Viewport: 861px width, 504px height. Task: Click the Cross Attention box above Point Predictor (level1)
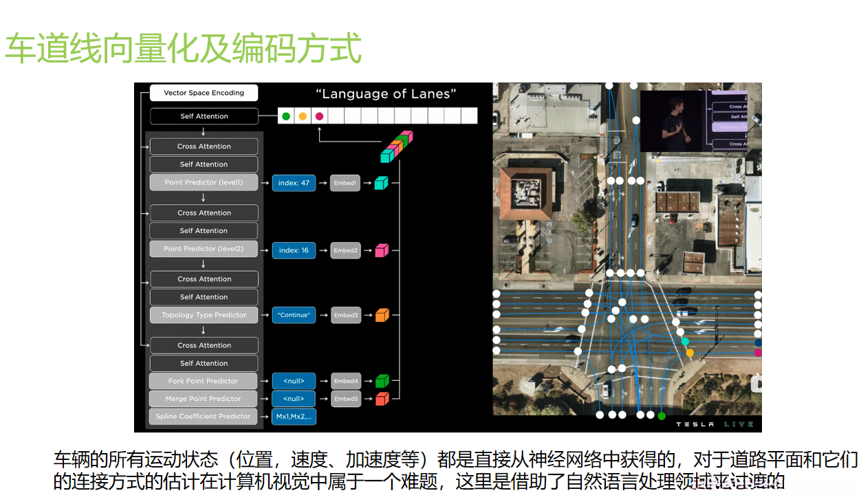point(204,146)
